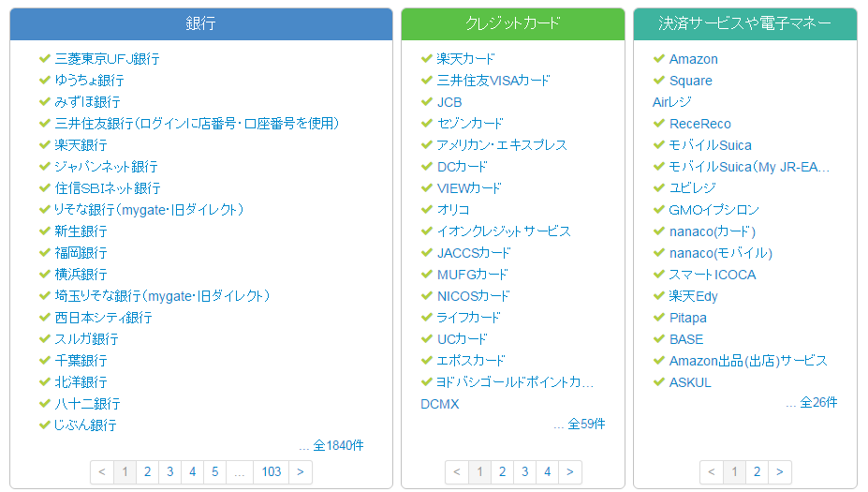Open セゾンカード

470,124
